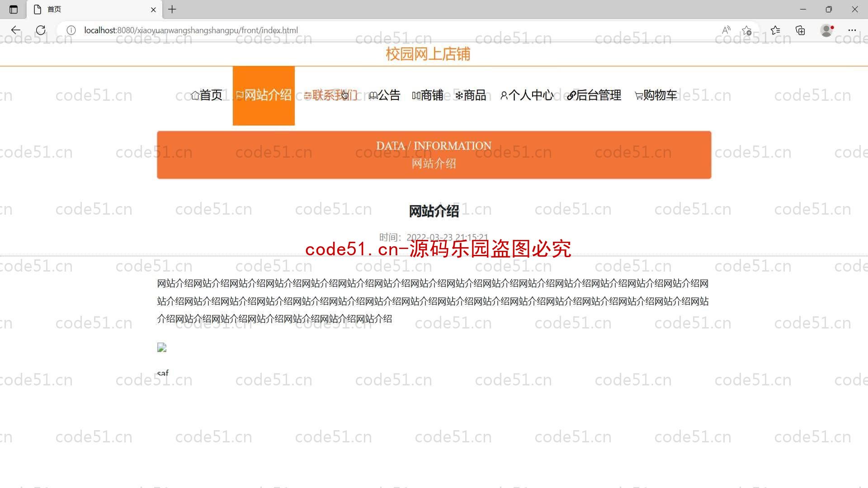Switch to the 首页 homepage tab
This screenshot has width=868, height=488.
pyautogui.click(x=208, y=95)
